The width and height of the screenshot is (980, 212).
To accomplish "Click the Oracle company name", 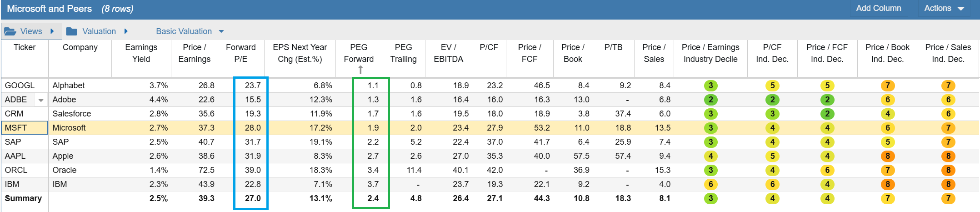I will tap(65, 170).
